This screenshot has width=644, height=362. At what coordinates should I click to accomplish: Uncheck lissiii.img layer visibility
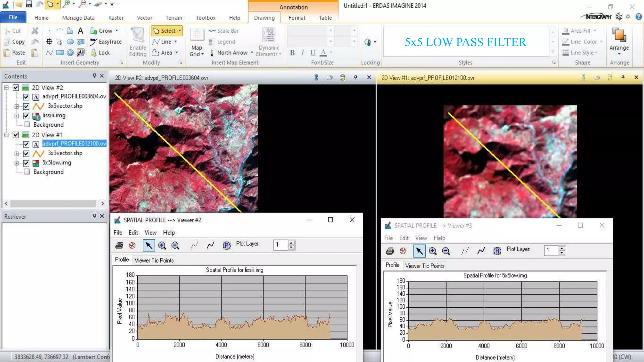[26, 116]
